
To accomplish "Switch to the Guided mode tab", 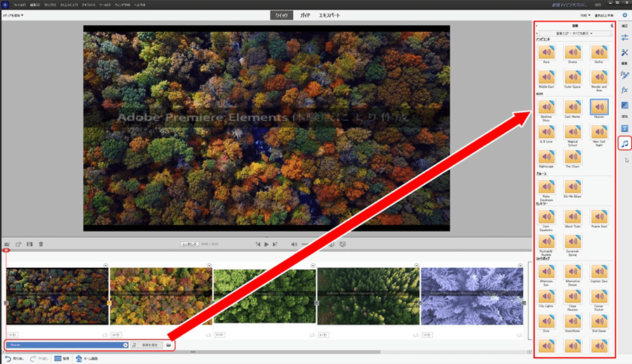I will (305, 15).
